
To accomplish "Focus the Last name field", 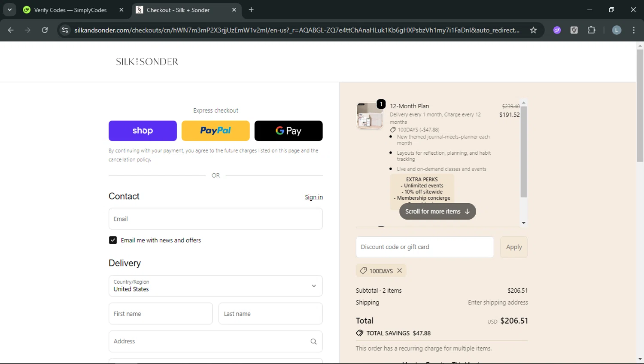I will tap(270, 314).
